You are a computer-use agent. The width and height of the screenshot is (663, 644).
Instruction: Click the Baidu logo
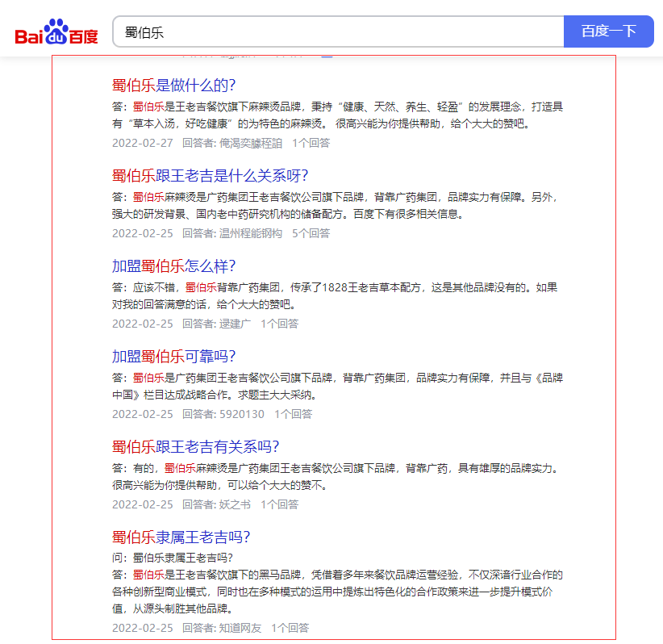[56, 31]
